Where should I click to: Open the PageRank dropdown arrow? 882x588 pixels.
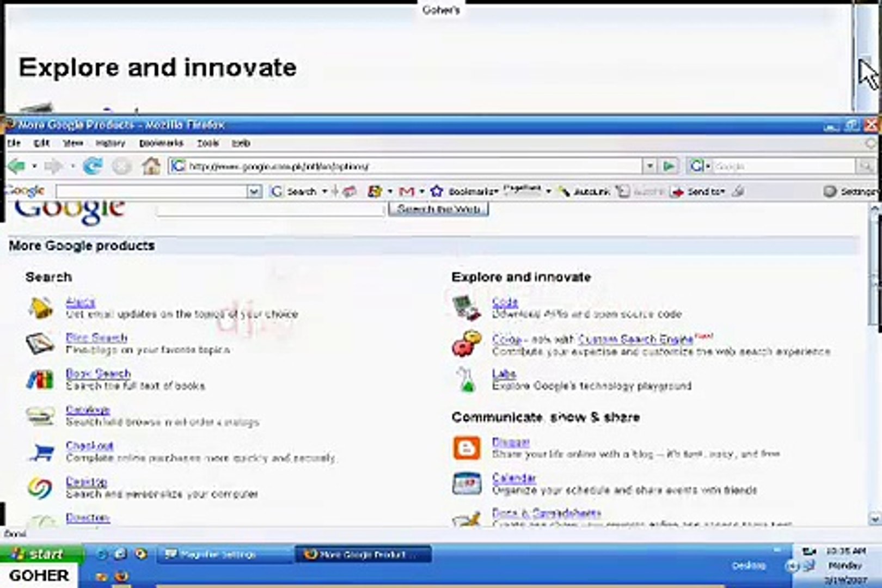[548, 192]
